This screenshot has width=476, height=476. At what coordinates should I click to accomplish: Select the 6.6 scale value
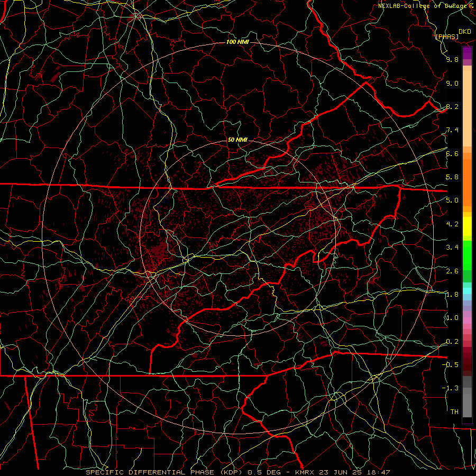452,153
